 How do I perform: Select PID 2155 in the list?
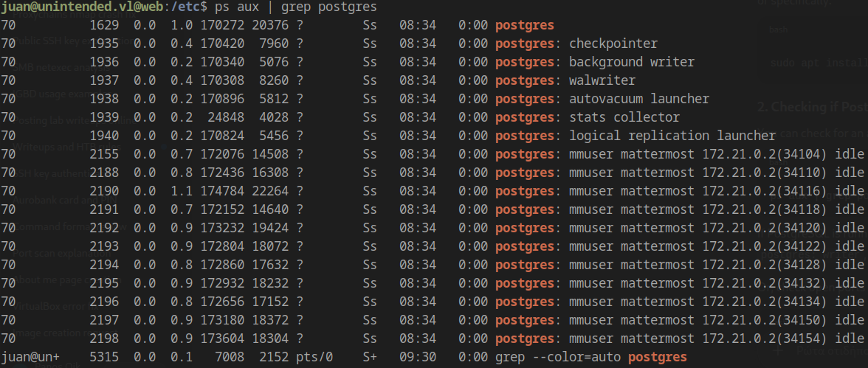(x=104, y=154)
